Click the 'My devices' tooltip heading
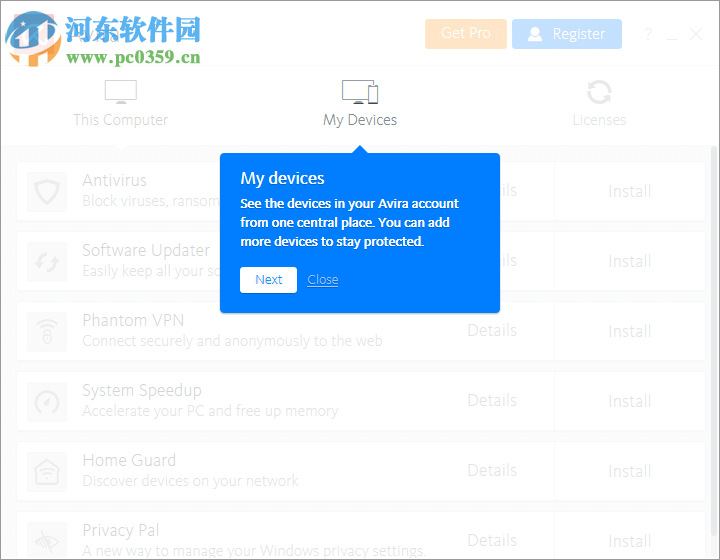The image size is (720, 560). (x=282, y=178)
